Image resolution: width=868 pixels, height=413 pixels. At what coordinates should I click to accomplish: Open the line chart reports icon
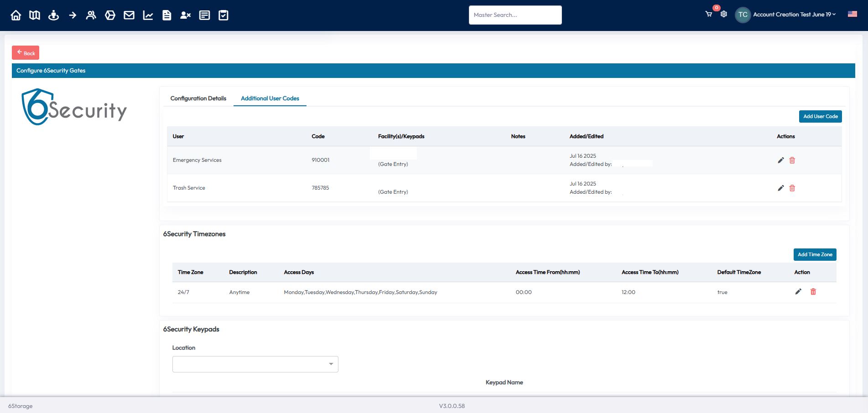(148, 15)
